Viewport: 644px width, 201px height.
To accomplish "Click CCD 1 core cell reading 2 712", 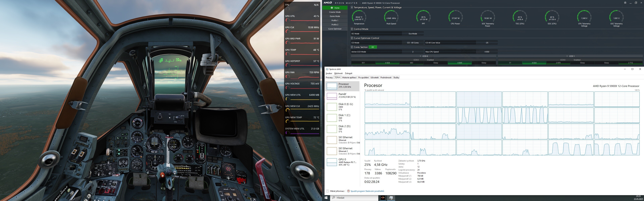I will tap(630, 63).
